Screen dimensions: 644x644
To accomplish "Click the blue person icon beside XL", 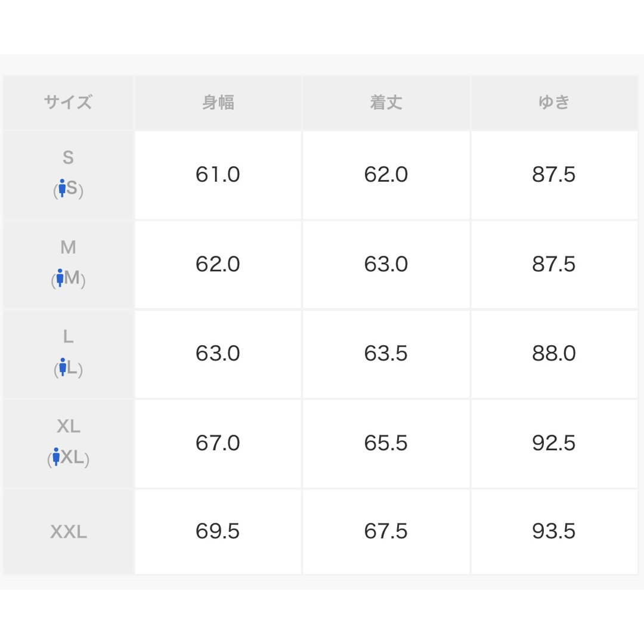I will coord(56,457).
